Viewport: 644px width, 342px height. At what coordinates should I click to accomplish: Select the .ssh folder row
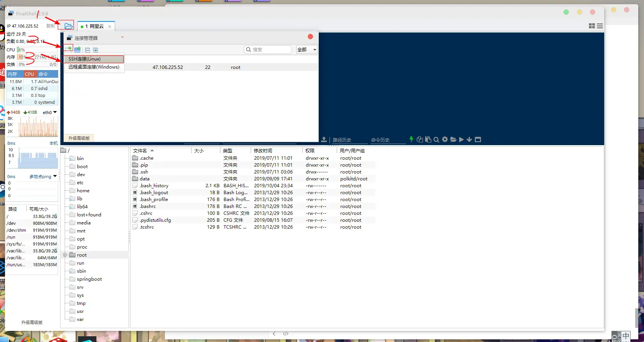tap(253, 172)
